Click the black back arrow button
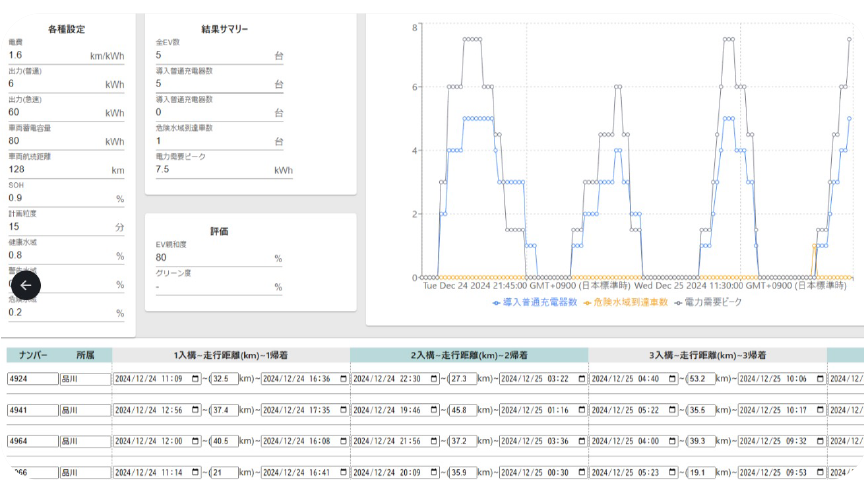The image size is (864, 480). (26, 285)
